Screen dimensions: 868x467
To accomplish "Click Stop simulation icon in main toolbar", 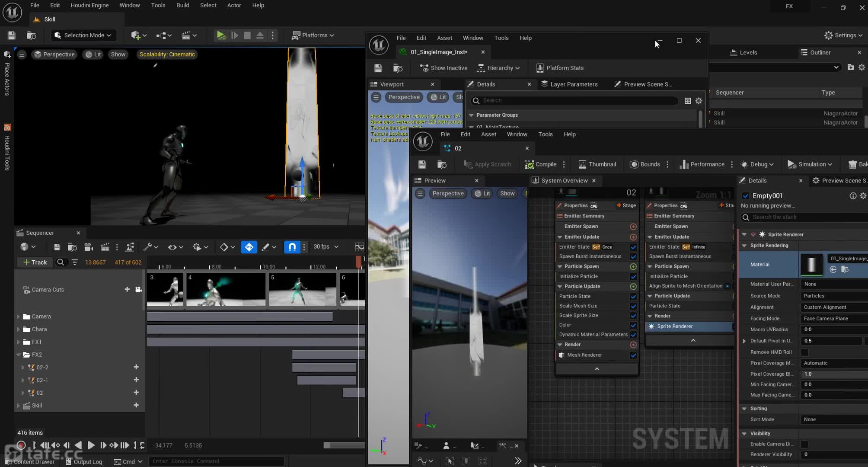I will [x=247, y=35].
